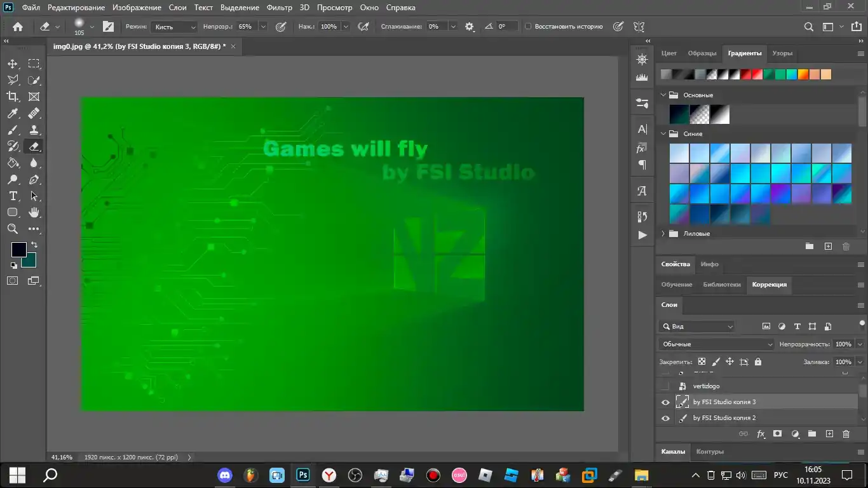Swap foreground and background colors icon
The image size is (868, 488).
pos(34,245)
